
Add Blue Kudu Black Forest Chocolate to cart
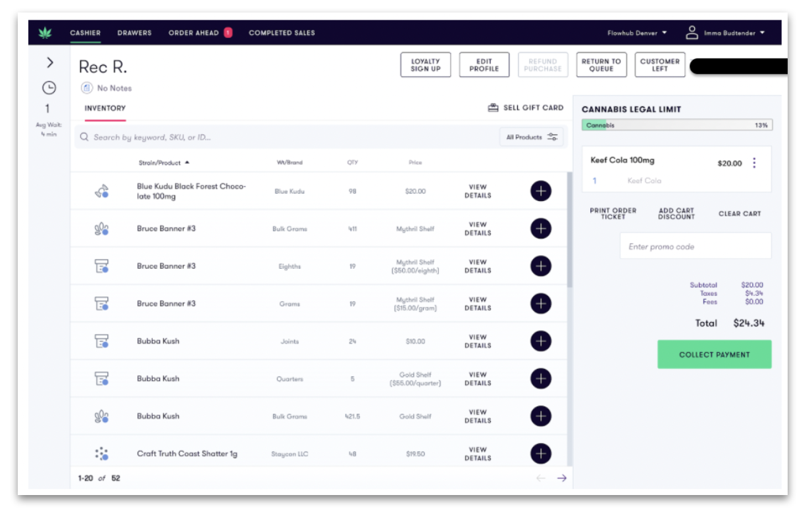pyautogui.click(x=541, y=191)
